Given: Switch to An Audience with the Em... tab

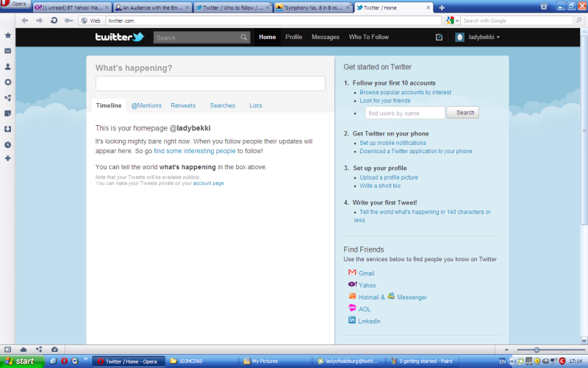Looking at the screenshot, I should pyautogui.click(x=152, y=7).
